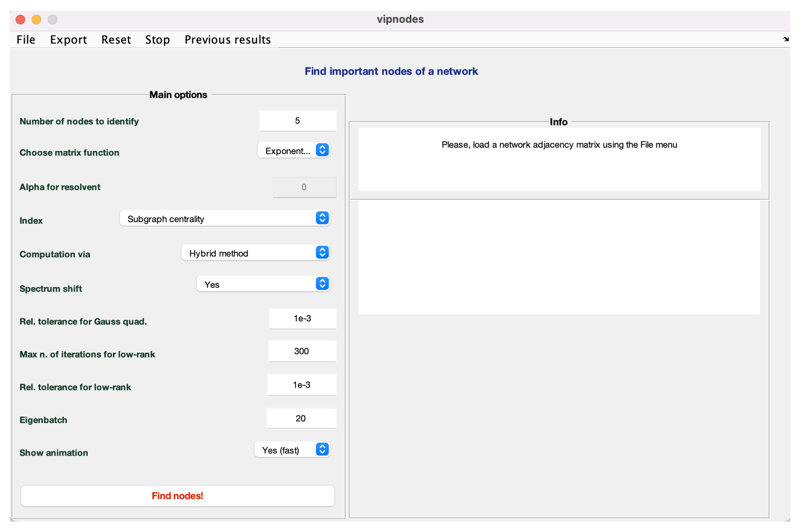Open the Index Subgraph centrality dropdown
The height and width of the screenshot is (532, 801).
pyautogui.click(x=224, y=218)
